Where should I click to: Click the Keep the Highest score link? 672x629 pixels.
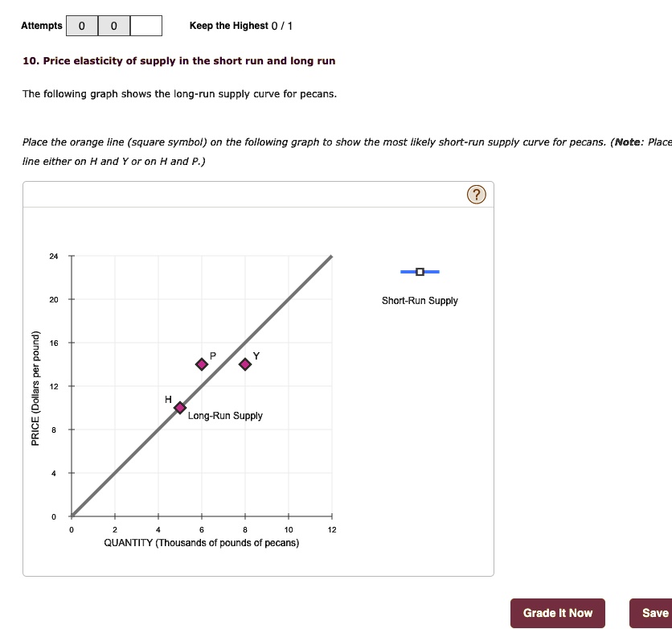click(x=242, y=25)
